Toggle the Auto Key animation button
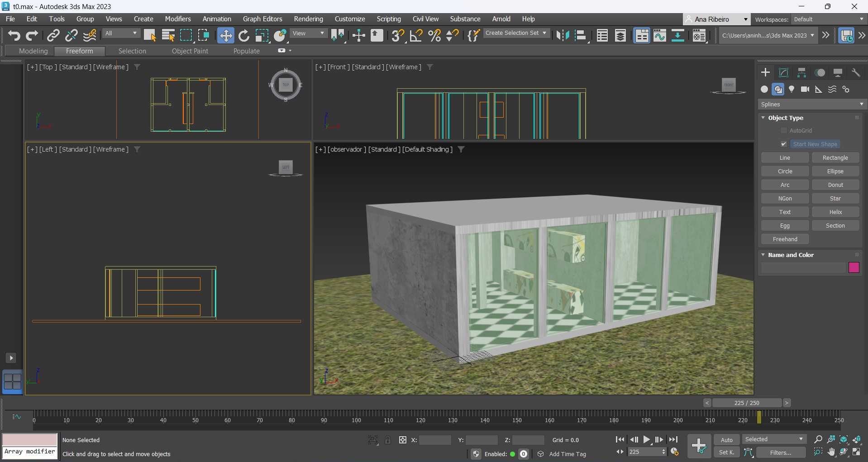Viewport: 868px width, 462px height. (726, 440)
